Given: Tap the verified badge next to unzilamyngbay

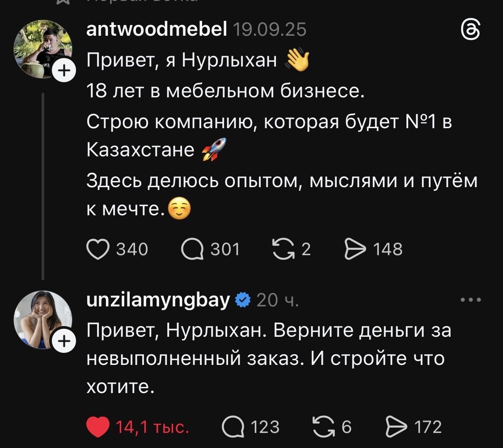Looking at the screenshot, I should (x=242, y=301).
